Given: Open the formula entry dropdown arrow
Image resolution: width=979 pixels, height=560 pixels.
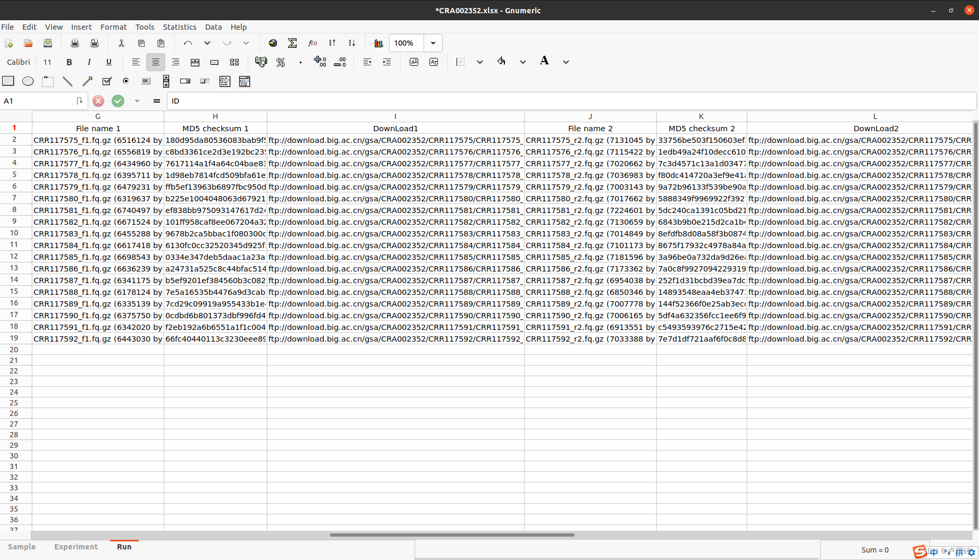Looking at the screenshot, I should coord(137,101).
